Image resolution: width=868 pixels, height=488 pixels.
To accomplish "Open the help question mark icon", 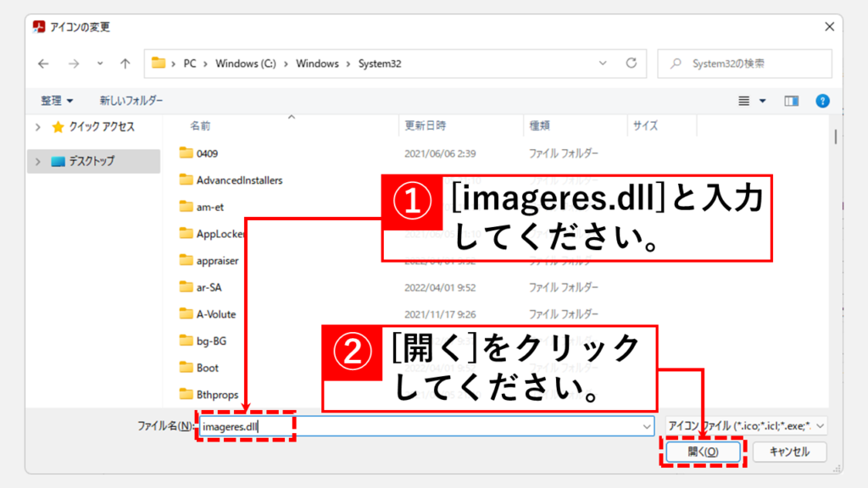I will pyautogui.click(x=821, y=101).
